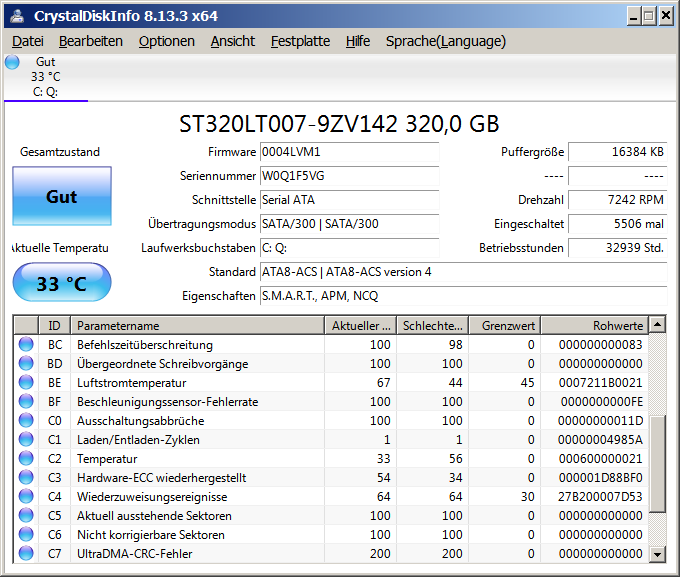This screenshot has width=680, height=577.
Task: Click the Drehzahl value 7242 RPM
Action: click(618, 200)
